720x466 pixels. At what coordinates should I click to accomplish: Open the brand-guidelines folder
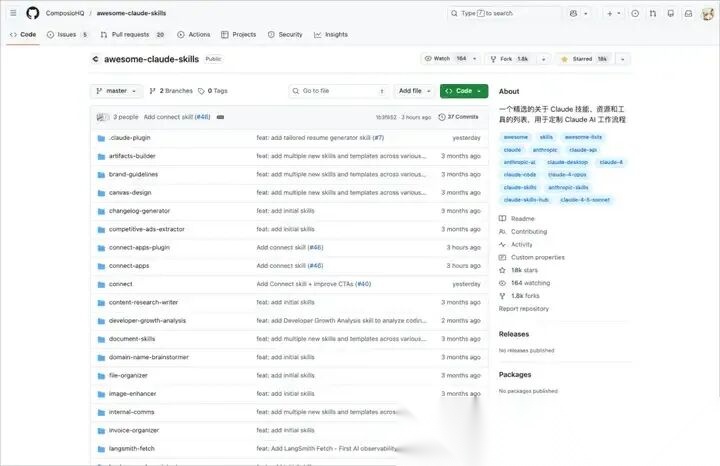click(x=133, y=174)
